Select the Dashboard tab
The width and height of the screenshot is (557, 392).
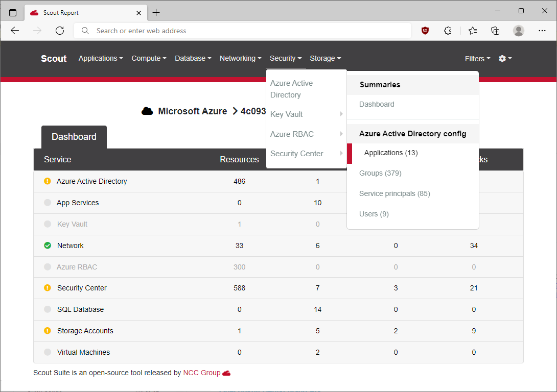click(74, 137)
